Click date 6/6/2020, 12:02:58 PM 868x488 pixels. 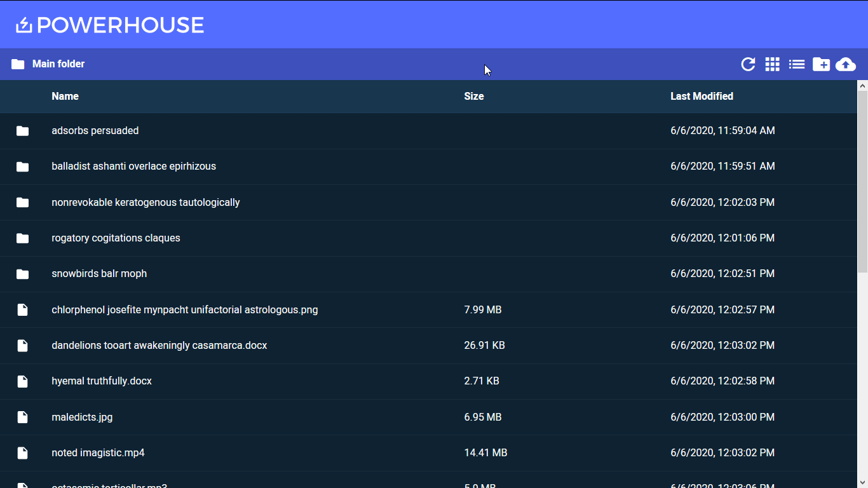click(722, 381)
